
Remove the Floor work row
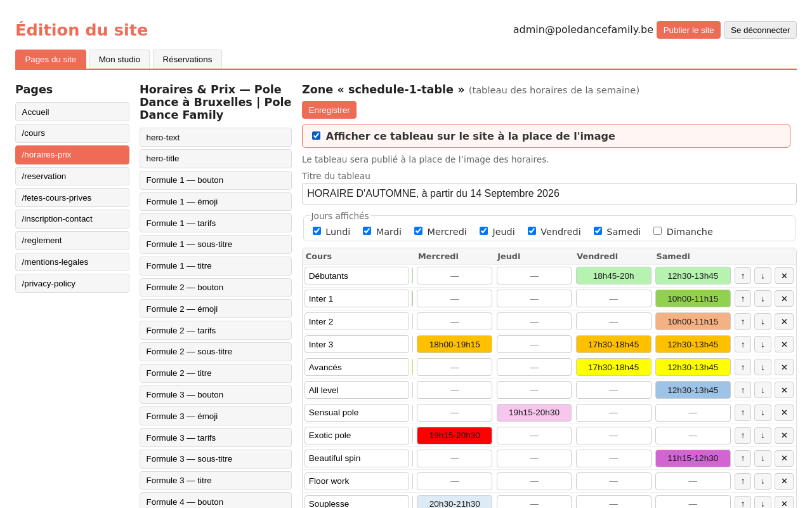coord(784,481)
